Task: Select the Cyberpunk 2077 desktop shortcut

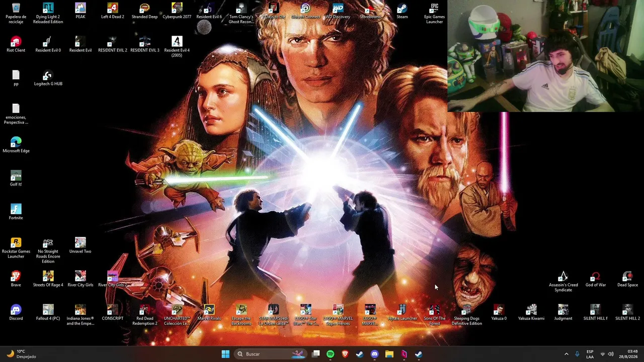Action: [x=177, y=11]
